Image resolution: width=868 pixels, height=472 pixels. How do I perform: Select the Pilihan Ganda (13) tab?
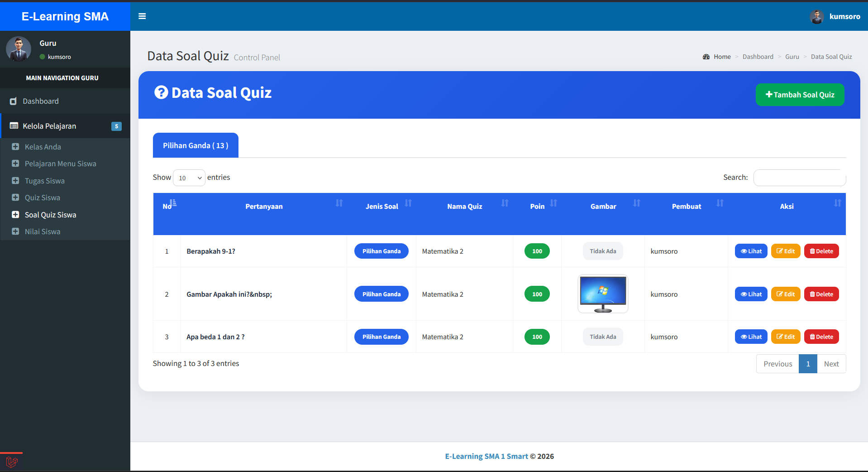[x=196, y=145]
